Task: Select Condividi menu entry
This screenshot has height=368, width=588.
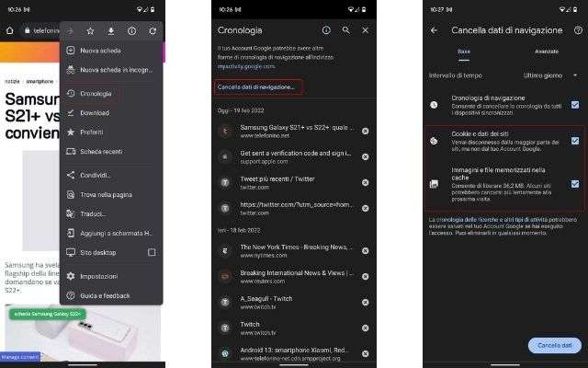Action: (x=111, y=175)
